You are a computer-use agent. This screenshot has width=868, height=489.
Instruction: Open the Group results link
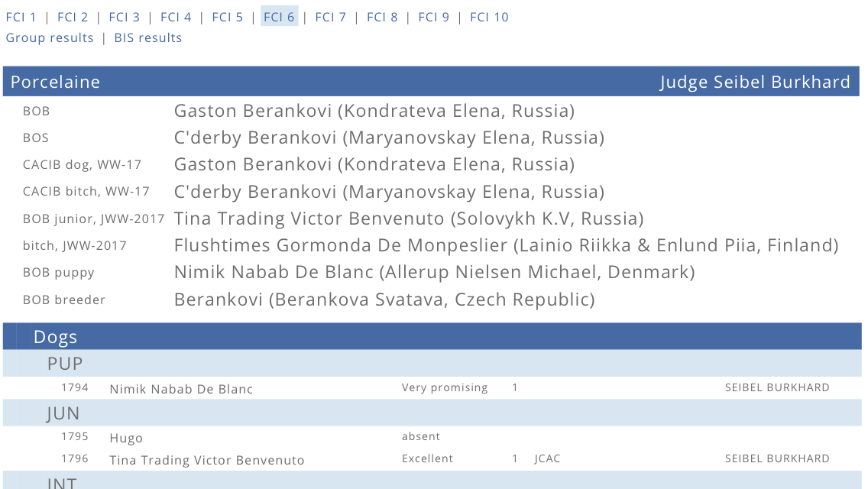tap(50, 37)
